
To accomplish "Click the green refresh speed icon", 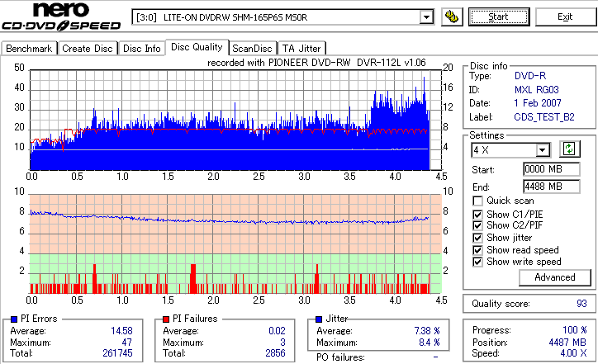I will click(x=569, y=149).
